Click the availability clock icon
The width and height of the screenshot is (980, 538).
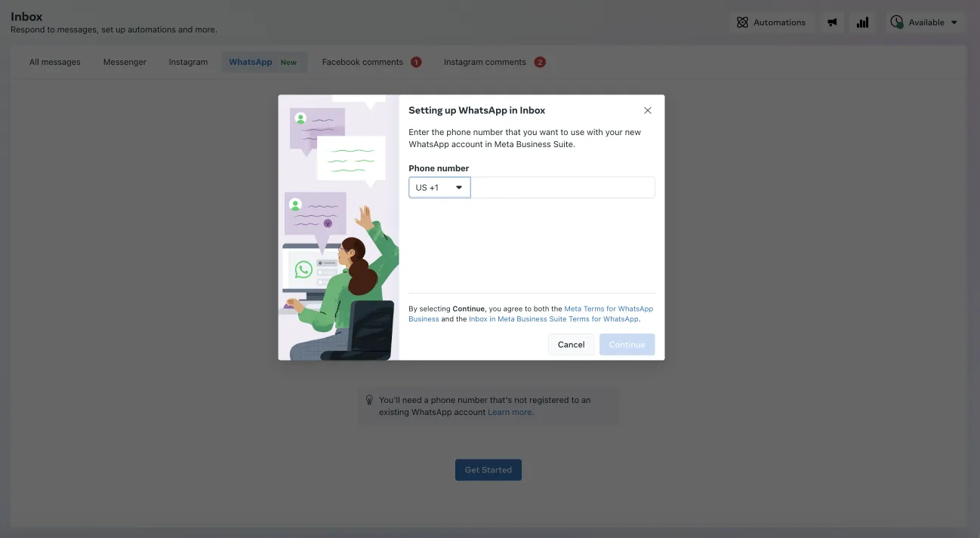[897, 22]
